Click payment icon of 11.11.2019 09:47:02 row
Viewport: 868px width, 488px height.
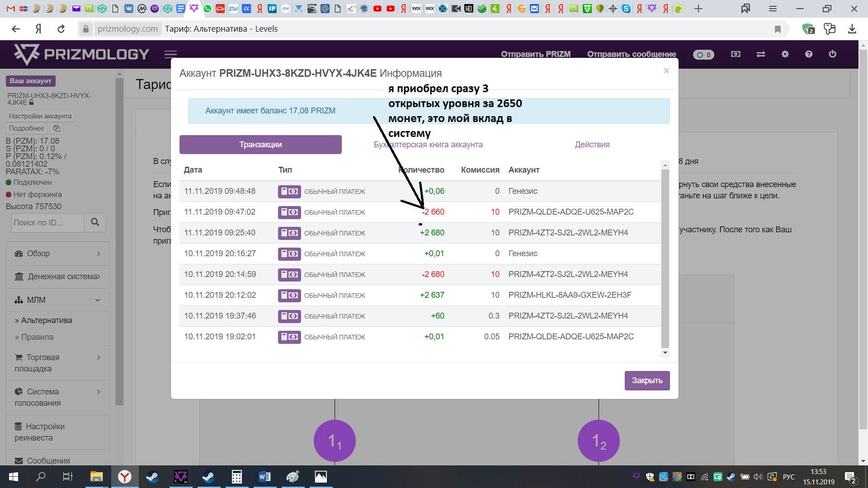[x=289, y=212]
